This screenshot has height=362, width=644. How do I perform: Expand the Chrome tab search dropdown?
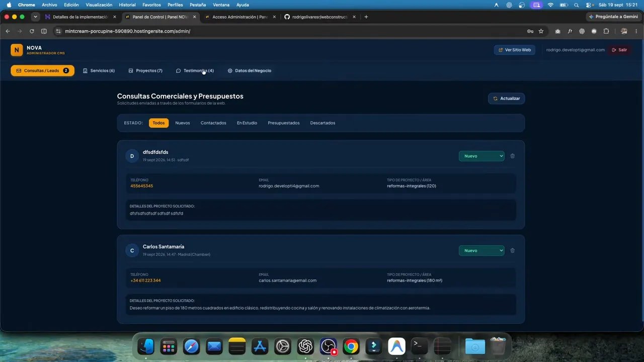pyautogui.click(x=35, y=17)
